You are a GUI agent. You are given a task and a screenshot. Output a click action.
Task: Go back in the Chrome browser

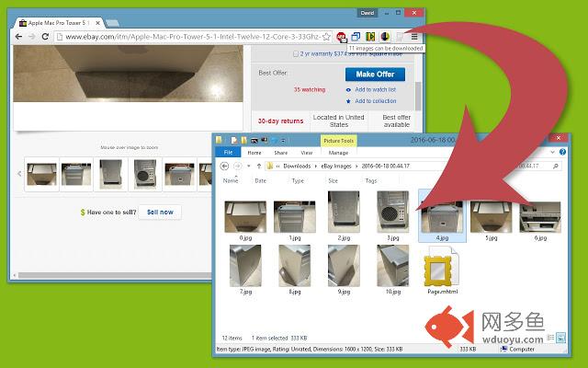coord(18,37)
